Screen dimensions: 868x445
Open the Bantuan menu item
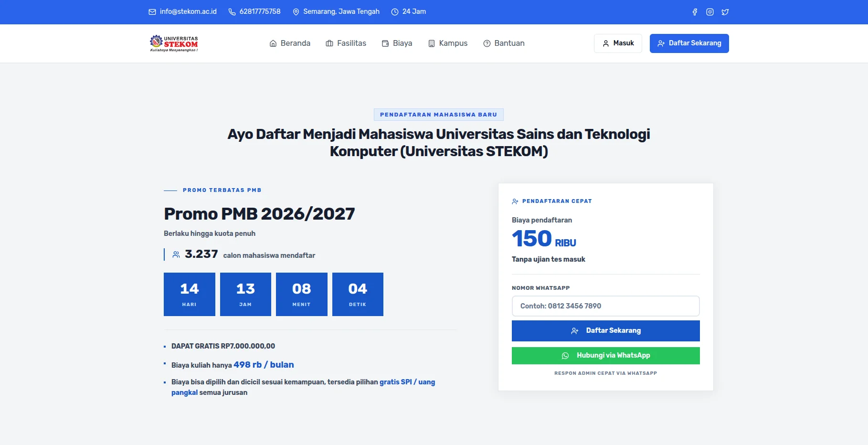504,43
